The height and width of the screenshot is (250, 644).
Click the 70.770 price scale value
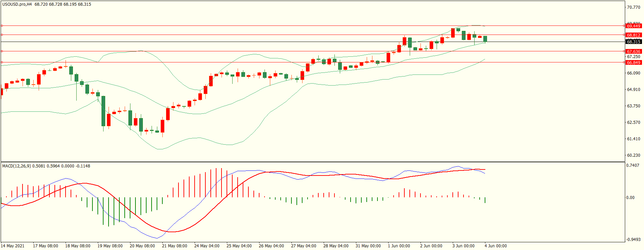[633, 7]
